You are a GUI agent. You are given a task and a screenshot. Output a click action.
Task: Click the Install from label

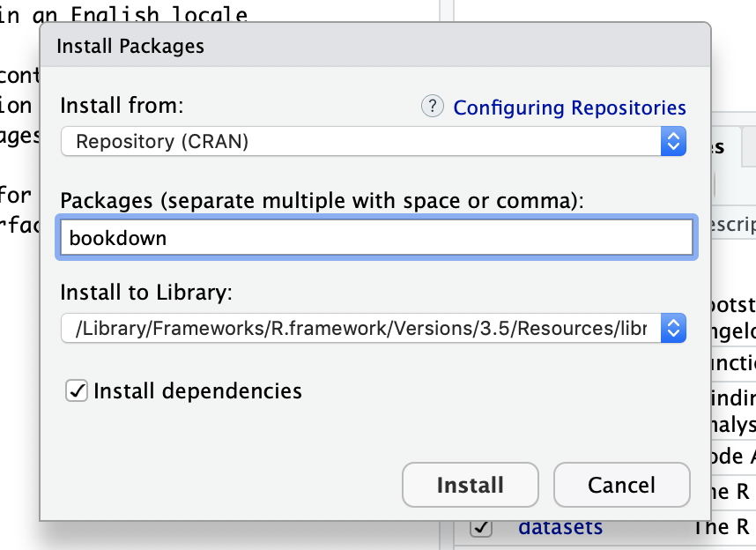coord(122,107)
